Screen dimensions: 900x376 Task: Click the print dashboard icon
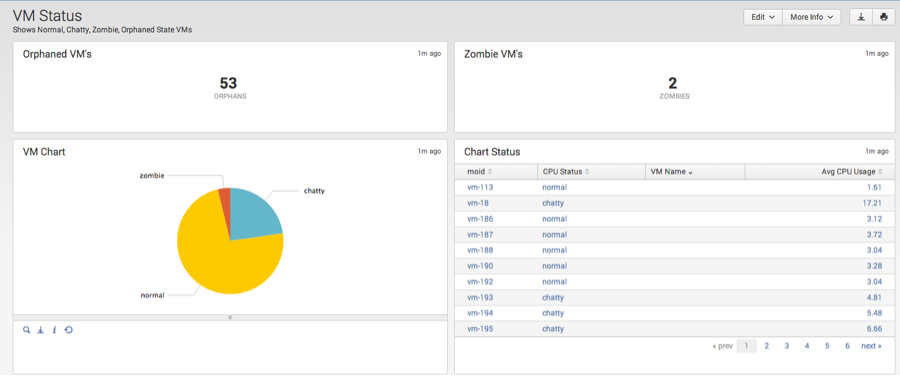click(883, 17)
